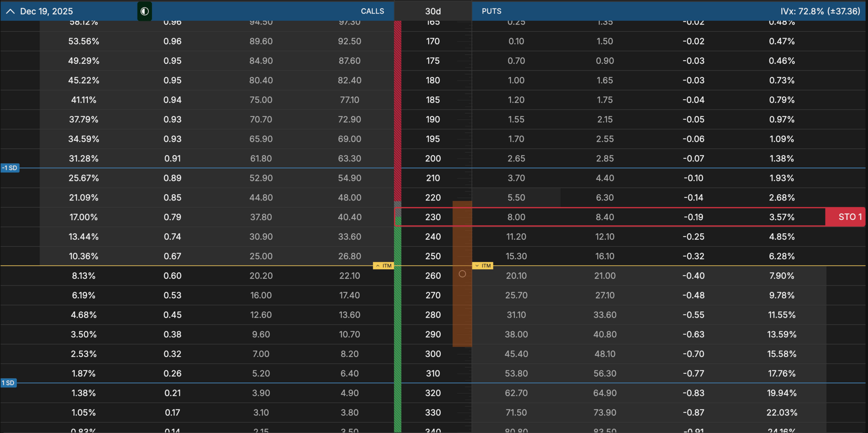This screenshot has height=433, width=868.
Task: Click put probability 3.57%
Action: coord(782,217)
